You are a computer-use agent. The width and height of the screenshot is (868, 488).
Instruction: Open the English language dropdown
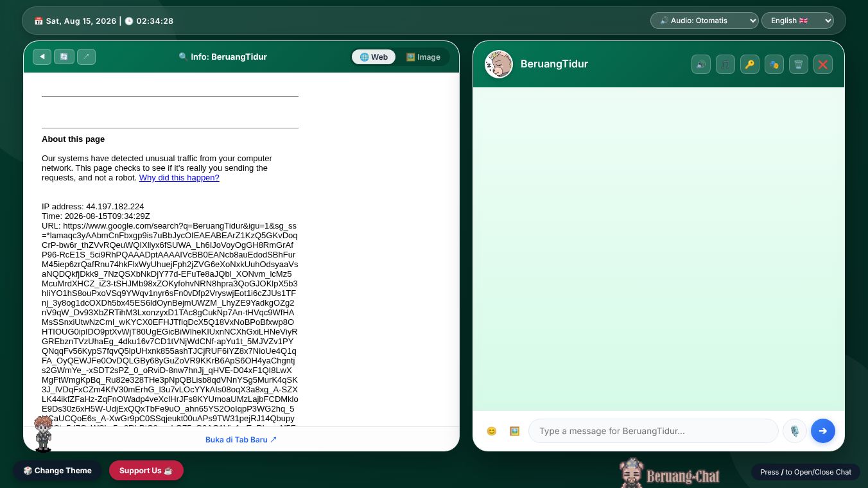click(797, 21)
